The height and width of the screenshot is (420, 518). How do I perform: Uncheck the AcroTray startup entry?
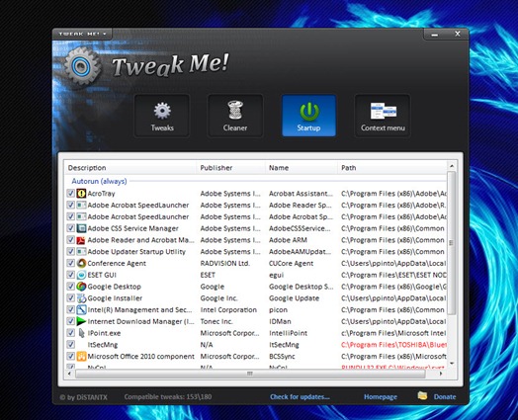[70, 193]
